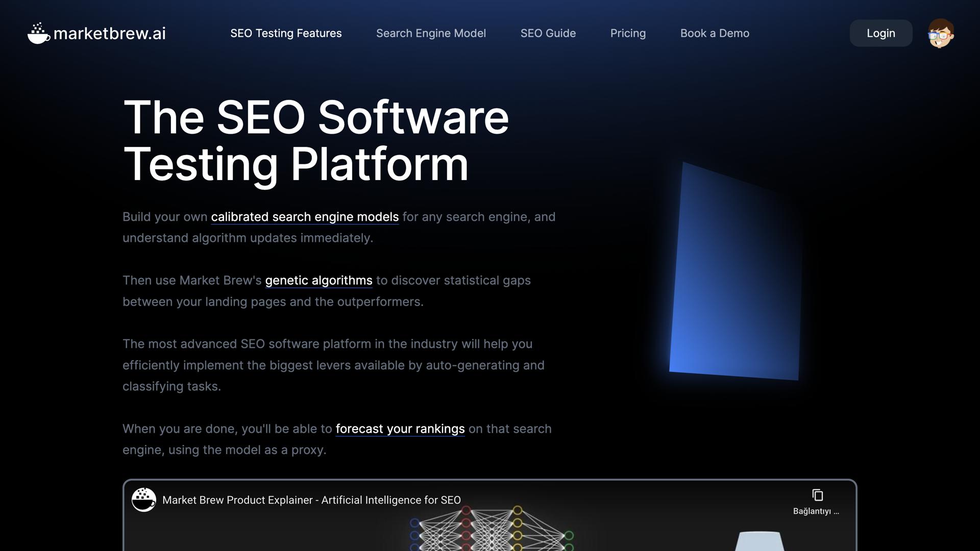The image size is (980, 551).
Task: Click the neural network video thumbnail
Action: coord(491,531)
